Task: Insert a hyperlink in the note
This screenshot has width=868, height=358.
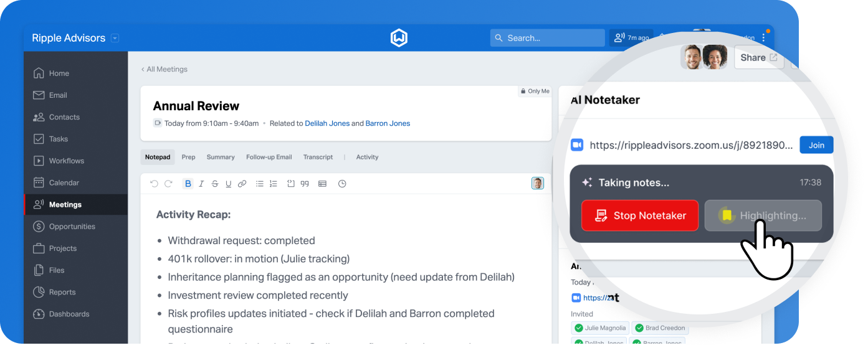Action: (x=242, y=184)
